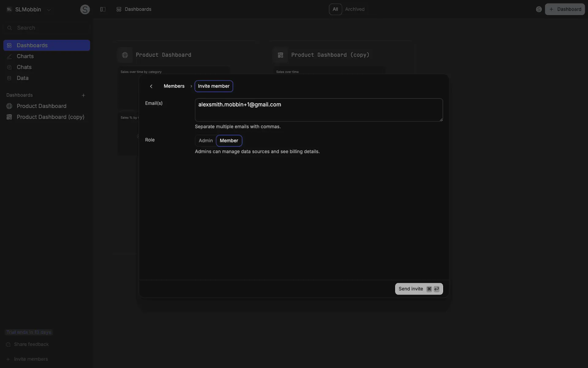The height and width of the screenshot is (368, 588).
Task: Click the plus icon next to Dashboards section
Action: (83, 95)
